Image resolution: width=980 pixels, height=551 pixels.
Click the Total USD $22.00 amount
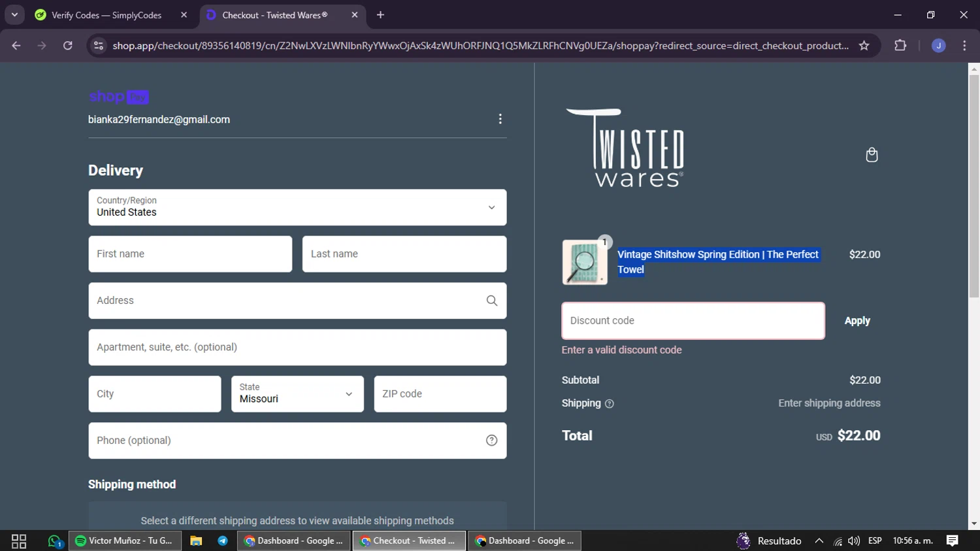point(848,436)
